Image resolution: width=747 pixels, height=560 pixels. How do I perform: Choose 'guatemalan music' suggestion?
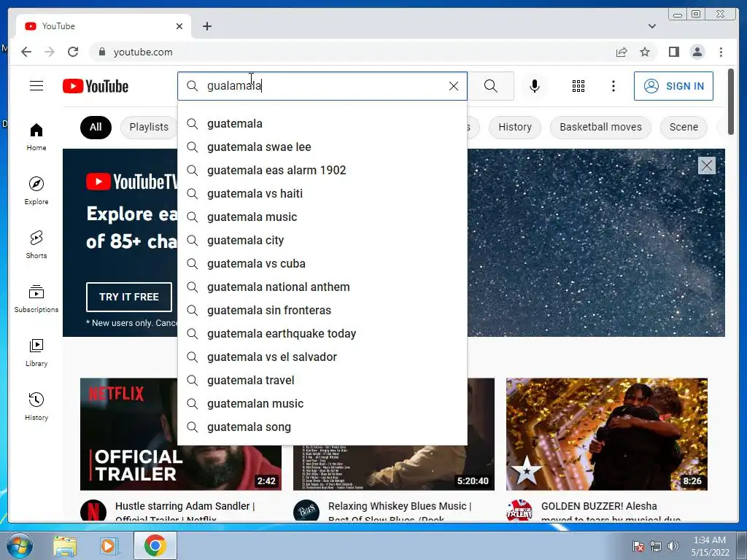pyautogui.click(x=322, y=404)
